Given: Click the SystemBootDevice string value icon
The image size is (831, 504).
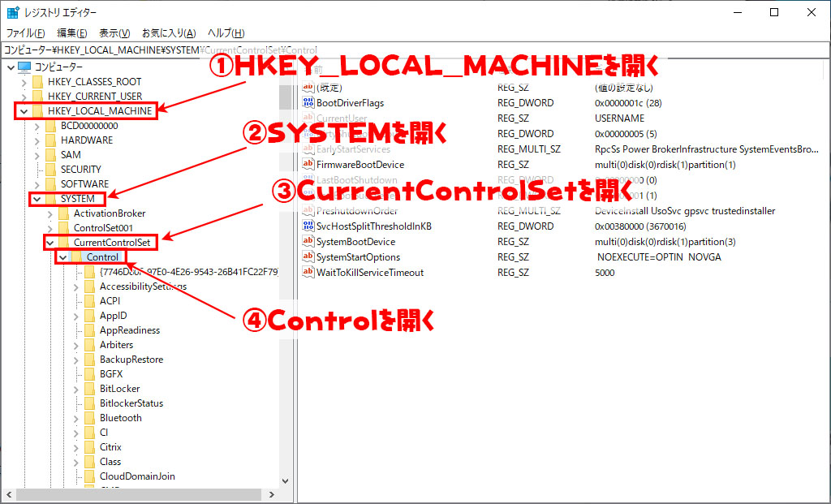Looking at the screenshot, I should (x=308, y=241).
